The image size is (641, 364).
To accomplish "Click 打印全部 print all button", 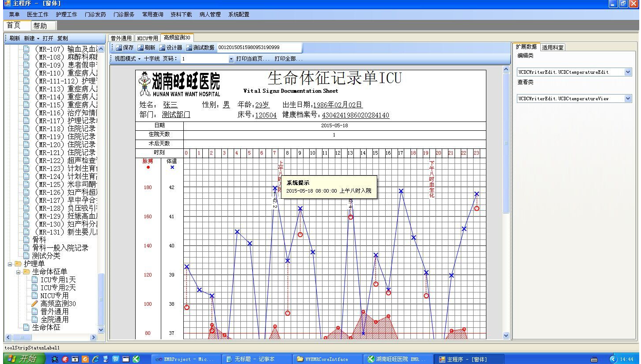I will (288, 59).
